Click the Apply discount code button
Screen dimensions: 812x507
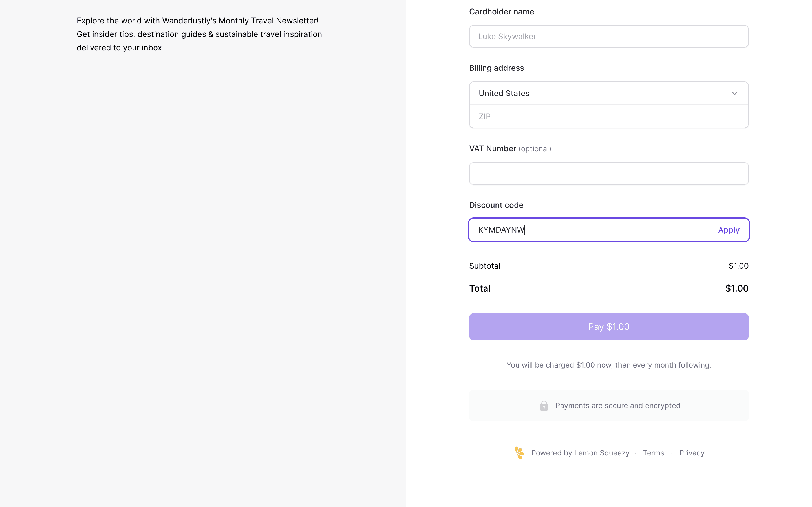pyautogui.click(x=729, y=230)
